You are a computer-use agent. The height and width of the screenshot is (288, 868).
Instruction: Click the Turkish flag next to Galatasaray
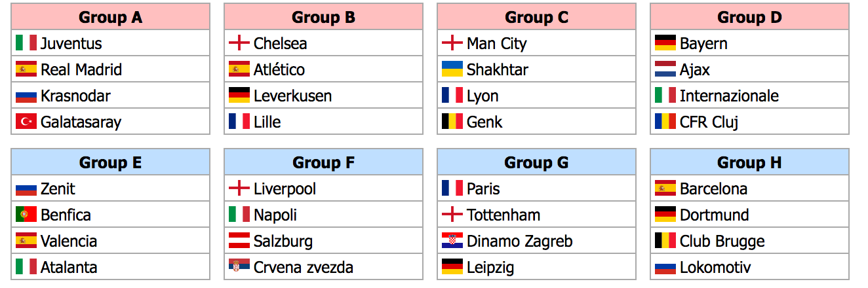(x=26, y=122)
